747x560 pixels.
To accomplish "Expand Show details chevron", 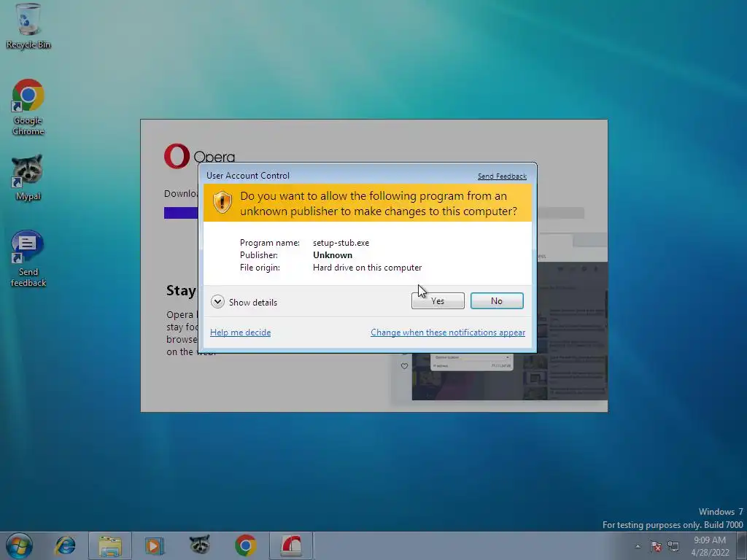I will 217,302.
